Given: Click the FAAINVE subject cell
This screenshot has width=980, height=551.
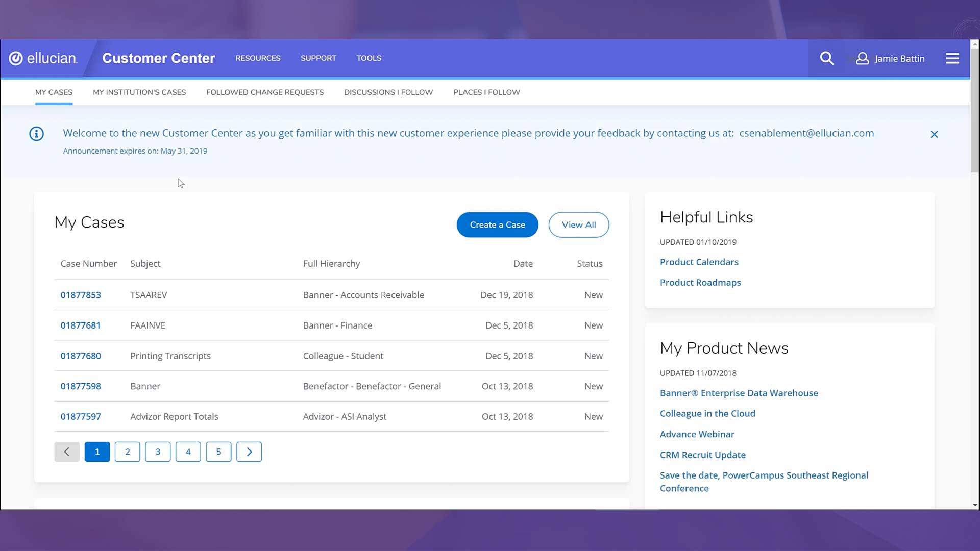Looking at the screenshot, I should coord(148,325).
